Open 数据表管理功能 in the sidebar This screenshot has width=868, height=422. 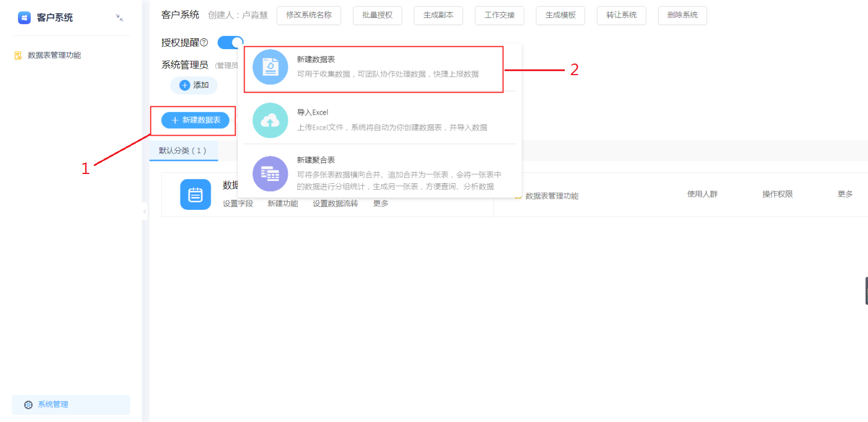click(49, 55)
